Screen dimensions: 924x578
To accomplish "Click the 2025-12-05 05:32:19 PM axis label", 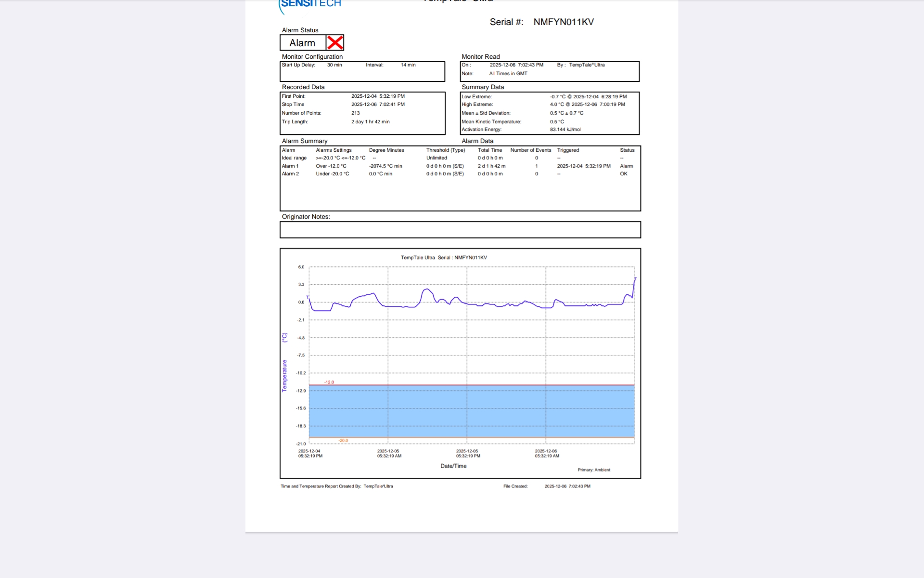I will pos(468,453).
